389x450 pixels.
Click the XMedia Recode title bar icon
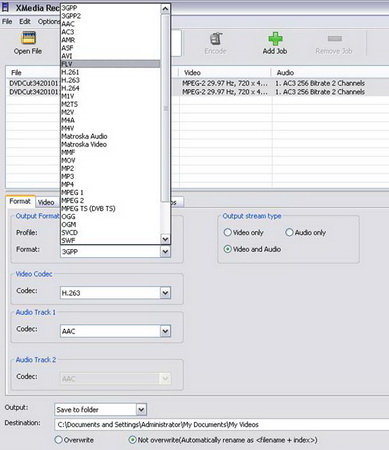5,7
